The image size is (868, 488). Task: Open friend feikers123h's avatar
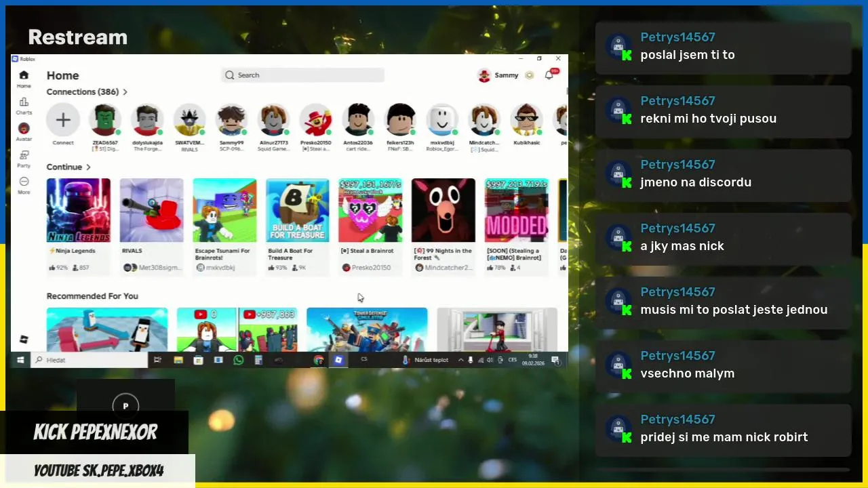pos(400,120)
